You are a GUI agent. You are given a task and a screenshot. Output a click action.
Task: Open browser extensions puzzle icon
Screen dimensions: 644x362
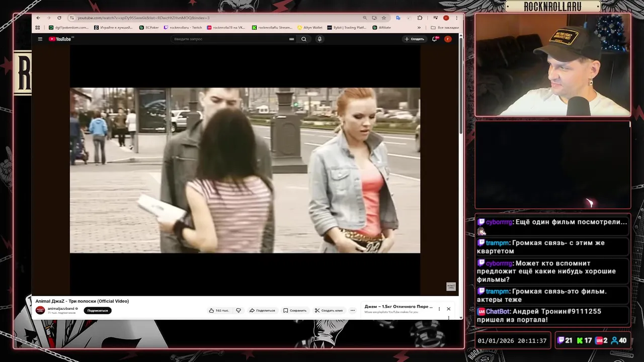(x=420, y=18)
